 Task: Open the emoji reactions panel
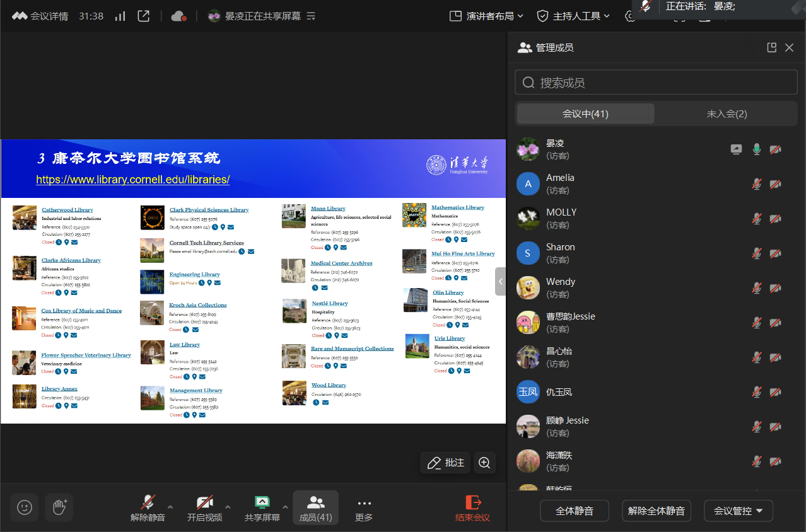tap(24, 507)
